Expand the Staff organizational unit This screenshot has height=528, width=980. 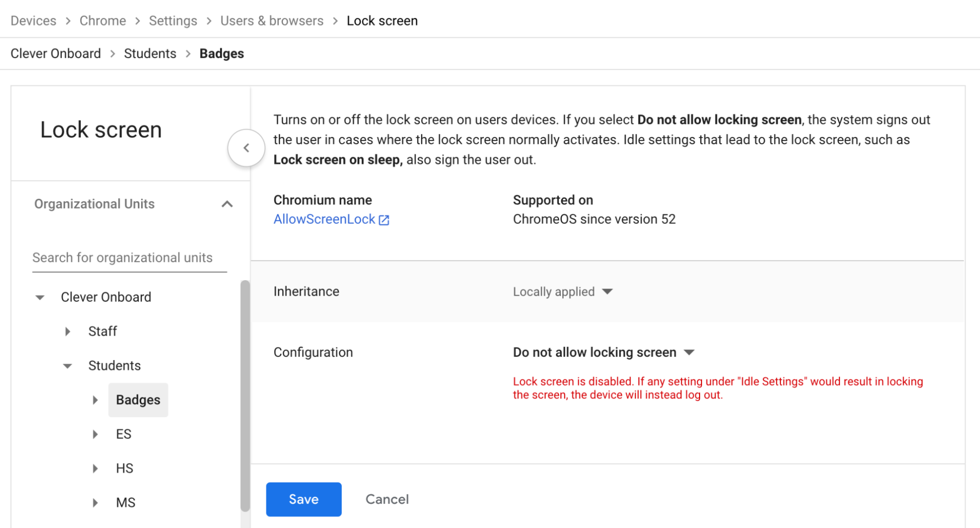tap(68, 331)
